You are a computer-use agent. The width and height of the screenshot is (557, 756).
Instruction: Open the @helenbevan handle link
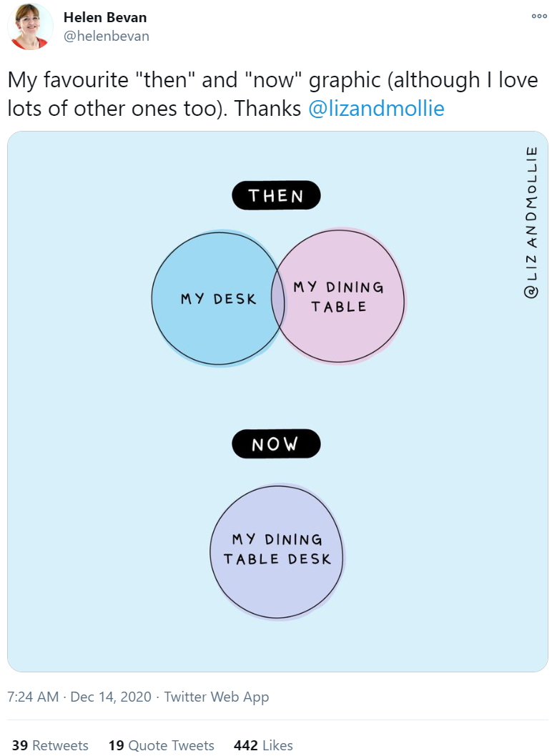pyautogui.click(x=107, y=36)
